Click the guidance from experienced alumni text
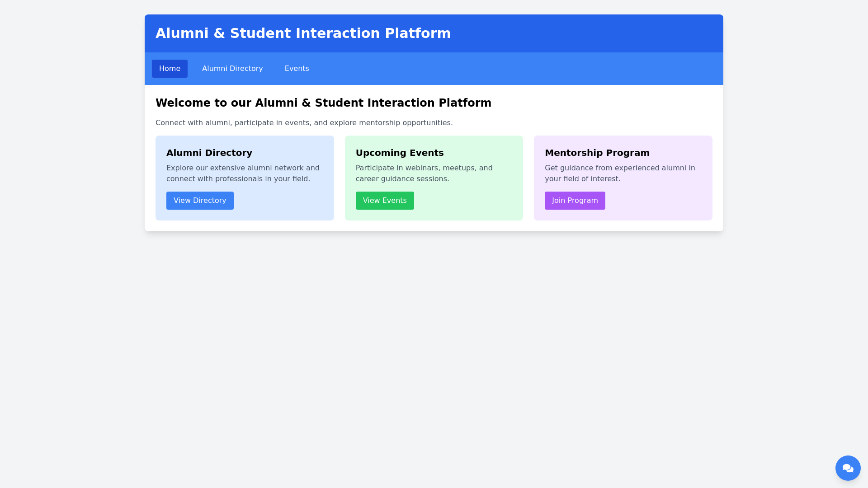 pos(620,173)
